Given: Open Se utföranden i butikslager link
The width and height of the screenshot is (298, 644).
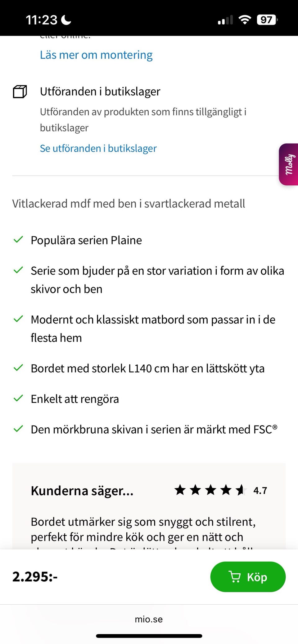Looking at the screenshot, I should tap(98, 148).
